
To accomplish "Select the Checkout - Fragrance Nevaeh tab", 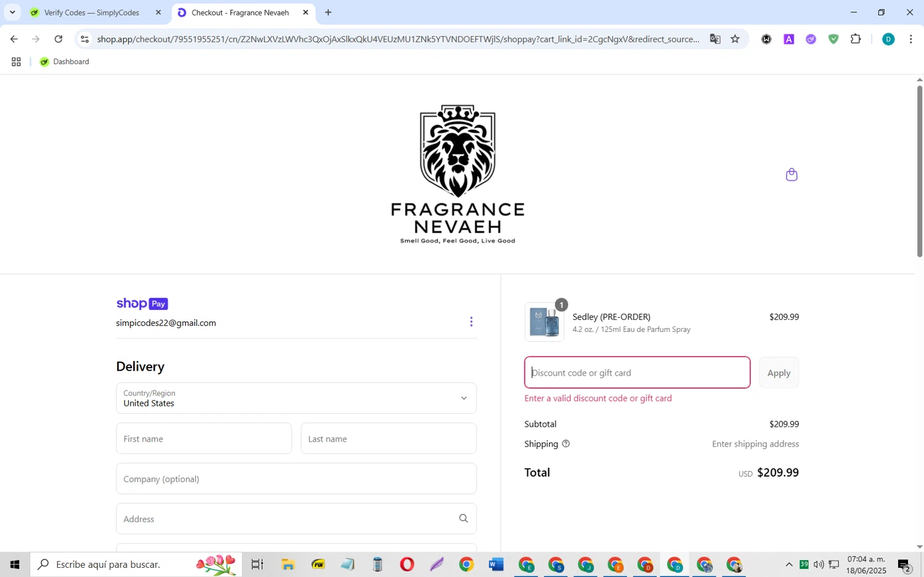I will (x=240, y=12).
